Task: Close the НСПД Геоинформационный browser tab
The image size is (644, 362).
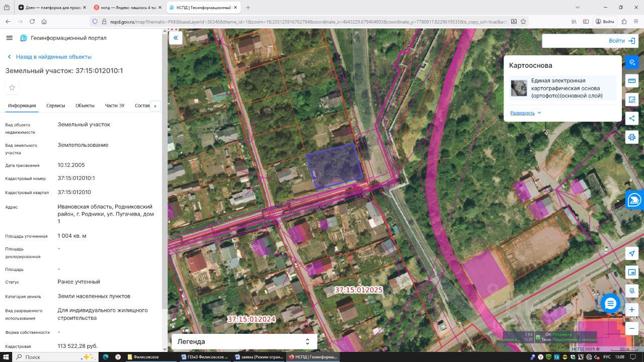Action: 235,8
